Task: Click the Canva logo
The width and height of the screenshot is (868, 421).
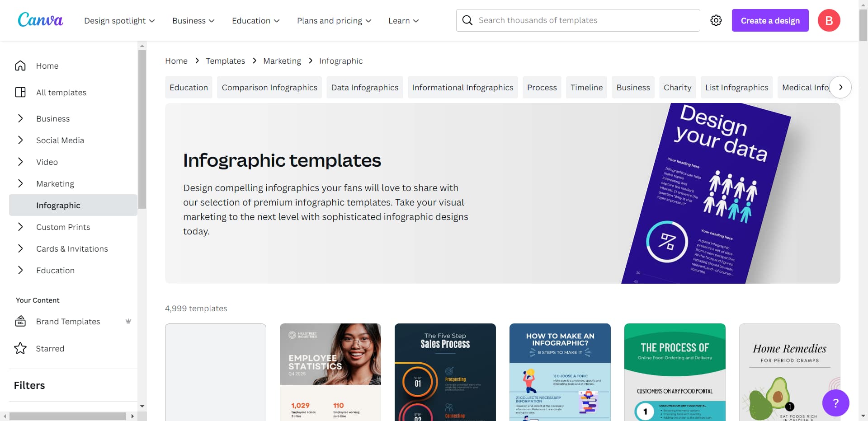Action: (40, 20)
